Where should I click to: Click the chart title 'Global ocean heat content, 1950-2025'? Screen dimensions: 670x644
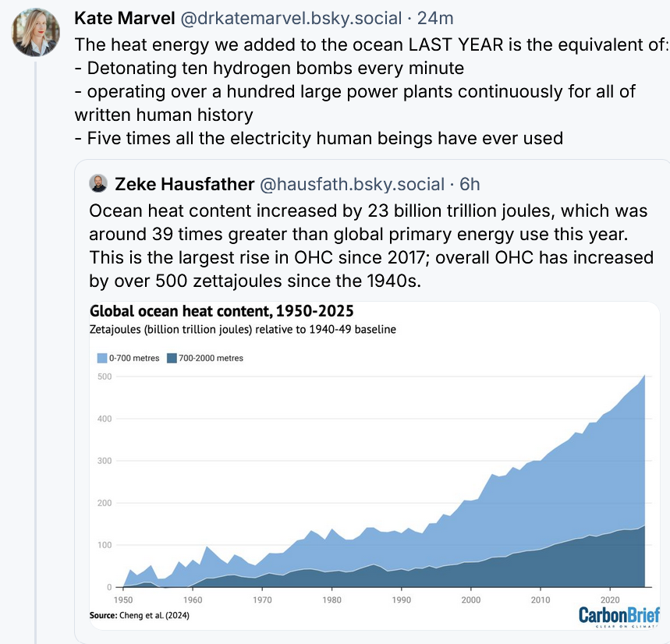point(222,312)
